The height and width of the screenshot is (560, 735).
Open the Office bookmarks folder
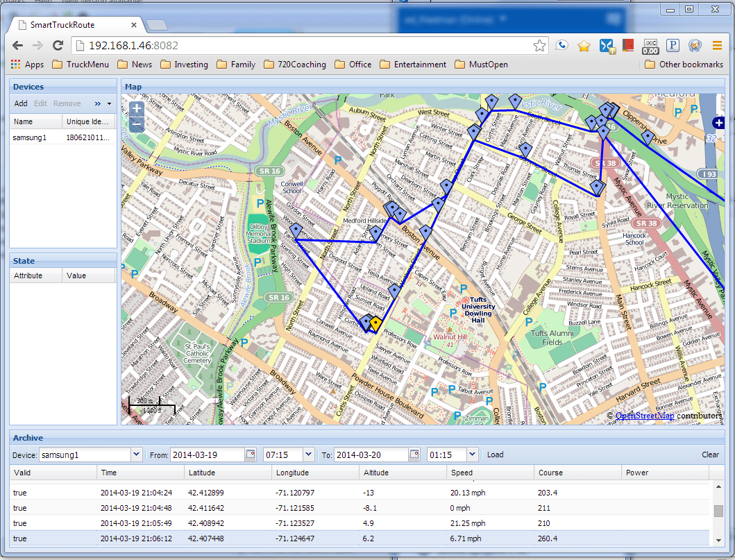click(353, 65)
